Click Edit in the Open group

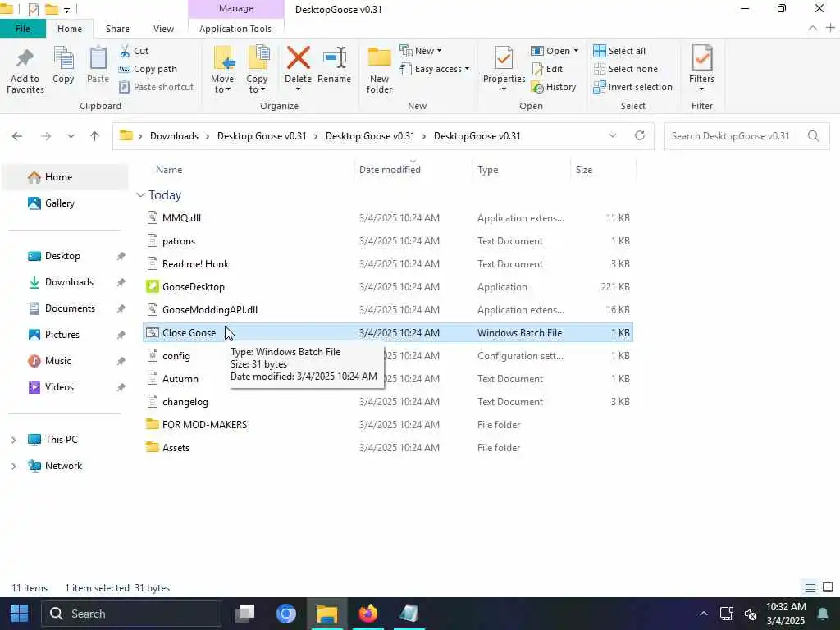(547, 69)
